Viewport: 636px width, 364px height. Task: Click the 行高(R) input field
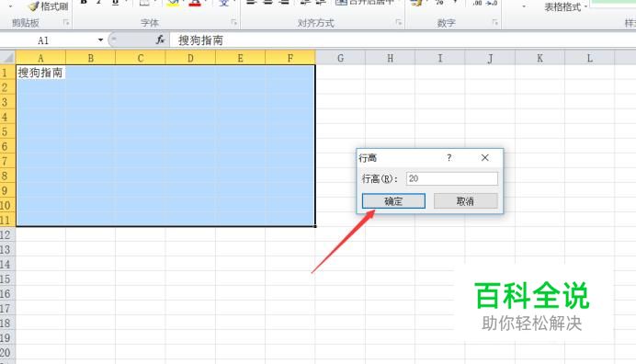pyautogui.click(x=452, y=178)
